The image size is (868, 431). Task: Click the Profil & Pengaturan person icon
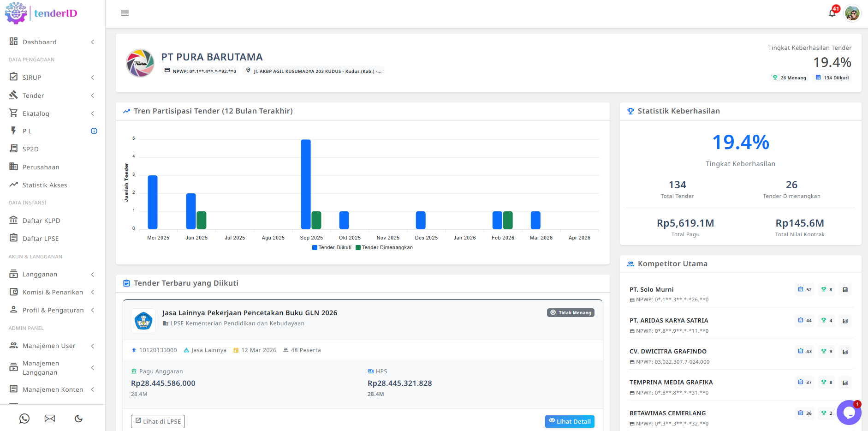click(14, 310)
